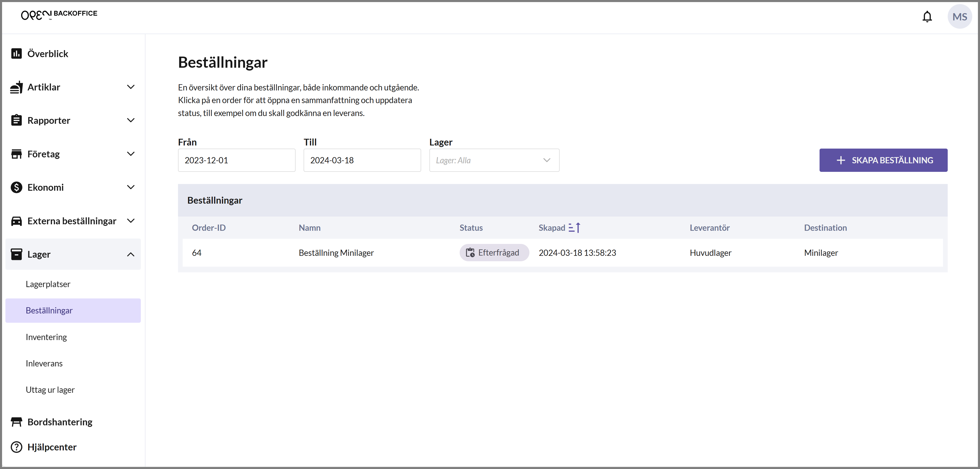Click the Hjälpcenter question mark icon
Viewport: 980px width, 469px height.
coord(16,447)
